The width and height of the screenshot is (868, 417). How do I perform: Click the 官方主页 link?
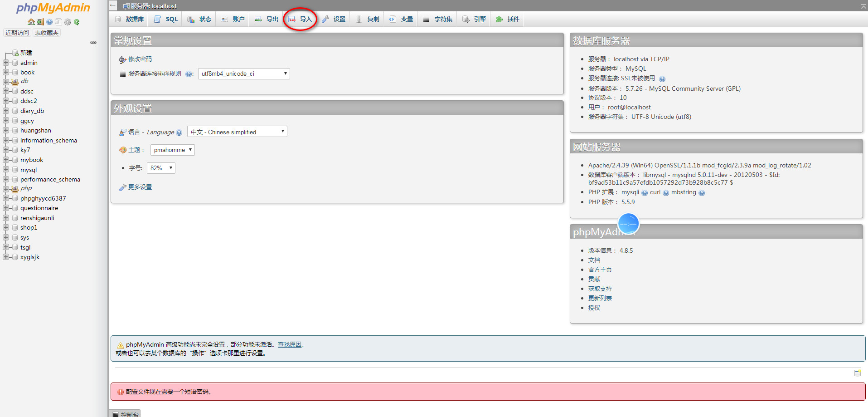click(600, 270)
